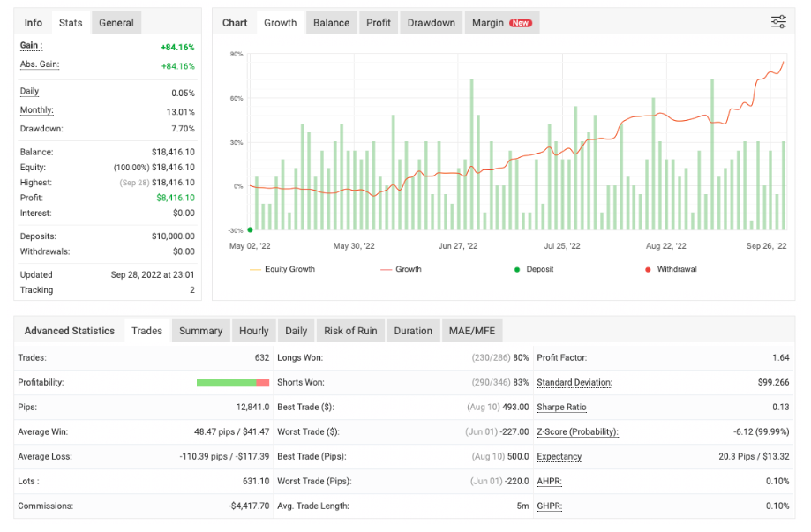811x532 pixels.
Task: Click the Abs. Gain label link
Action: [39, 65]
